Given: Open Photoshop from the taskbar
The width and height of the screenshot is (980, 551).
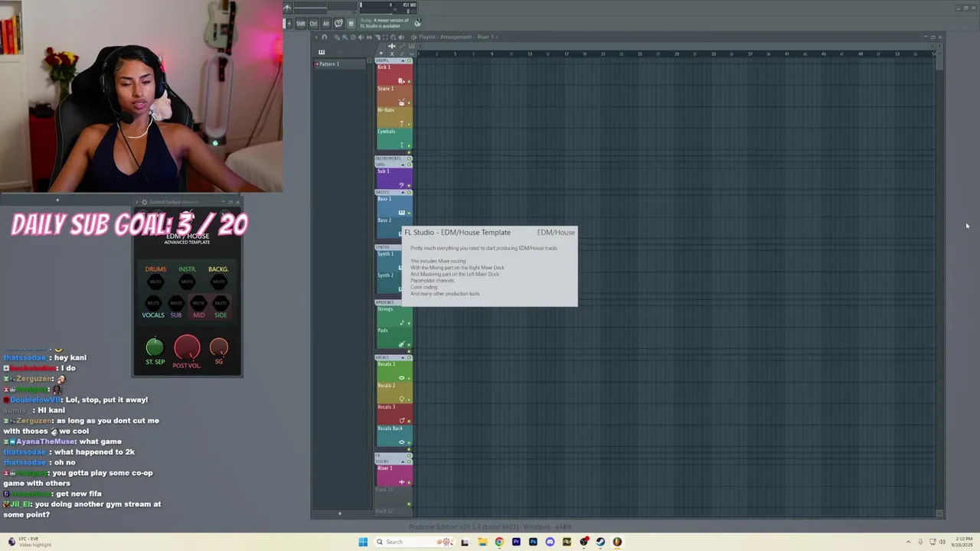Looking at the screenshot, I should pos(533,542).
